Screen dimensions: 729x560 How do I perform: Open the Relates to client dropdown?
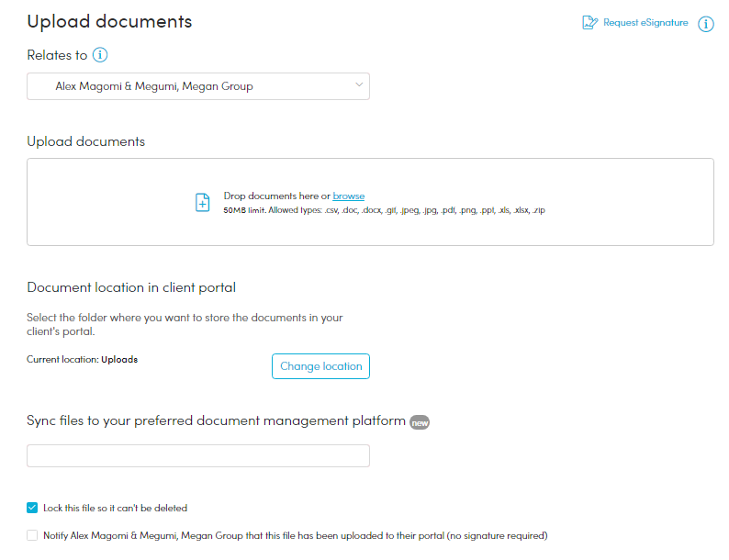(197, 86)
